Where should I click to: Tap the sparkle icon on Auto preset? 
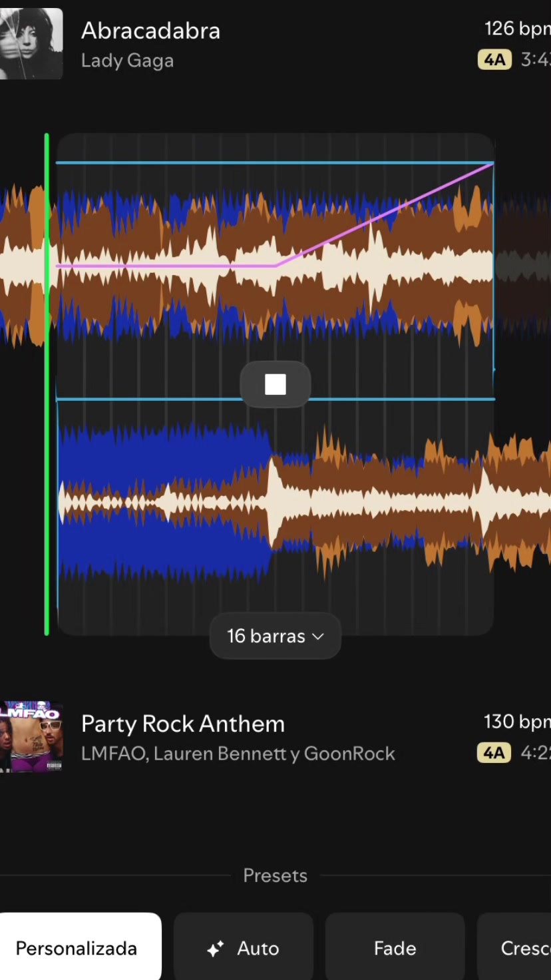(x=215, y=949)
